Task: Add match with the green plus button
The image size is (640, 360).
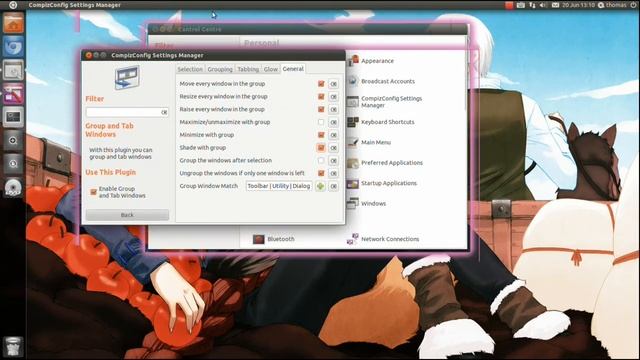Action: pyautogui.click(x=320, y=186)
